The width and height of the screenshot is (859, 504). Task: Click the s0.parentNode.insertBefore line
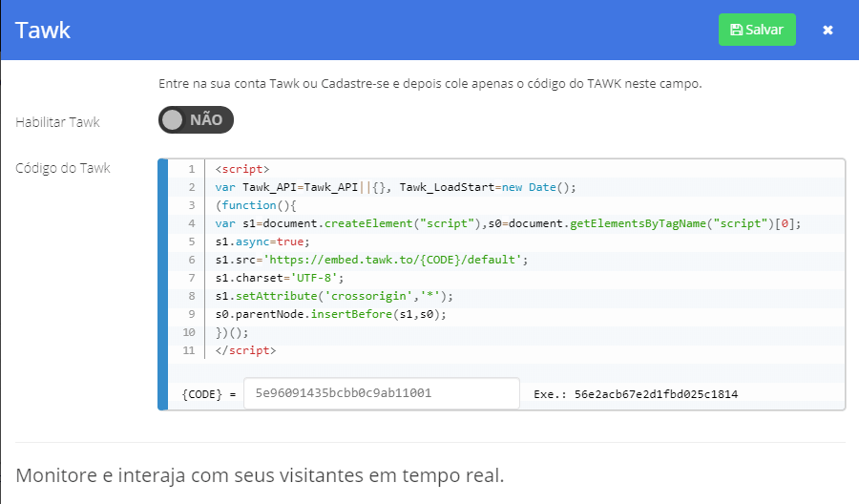(331, 314)
